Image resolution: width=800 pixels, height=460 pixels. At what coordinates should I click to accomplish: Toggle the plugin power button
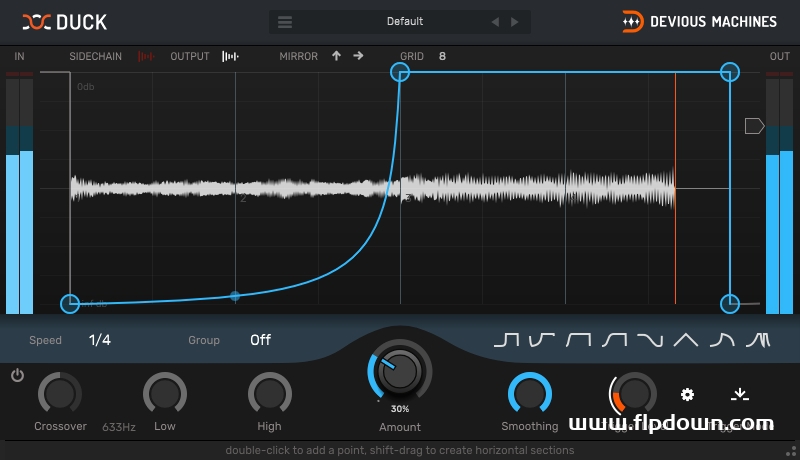coord(17,375)
